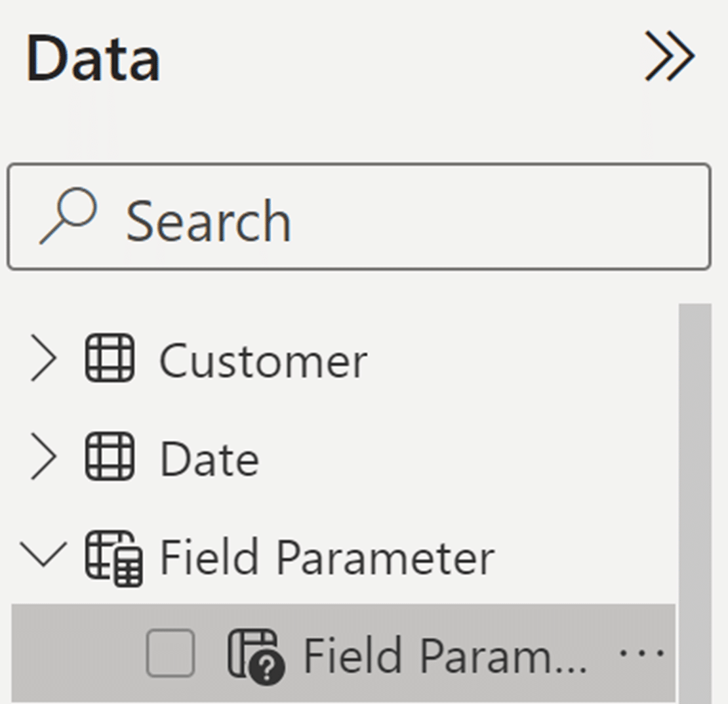Open more options for Field Param
This screenshot has width=728, height=704.
pos(643,652)
